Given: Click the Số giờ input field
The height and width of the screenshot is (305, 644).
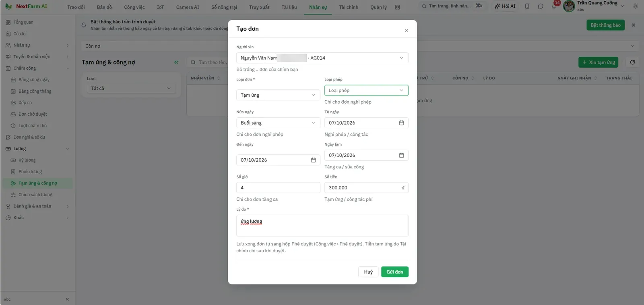Looking at the screenshot, I should point(278,188).
